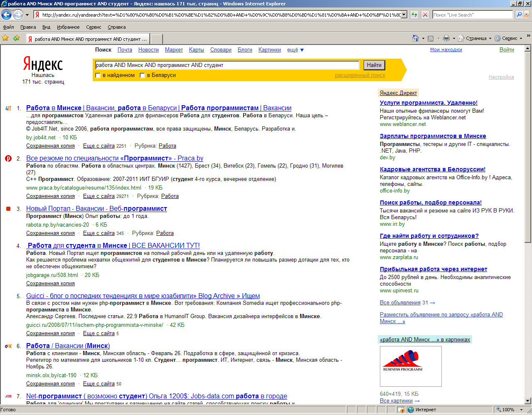Click the browser Back button
532x415 pixels.
click(x=6, y=15)
